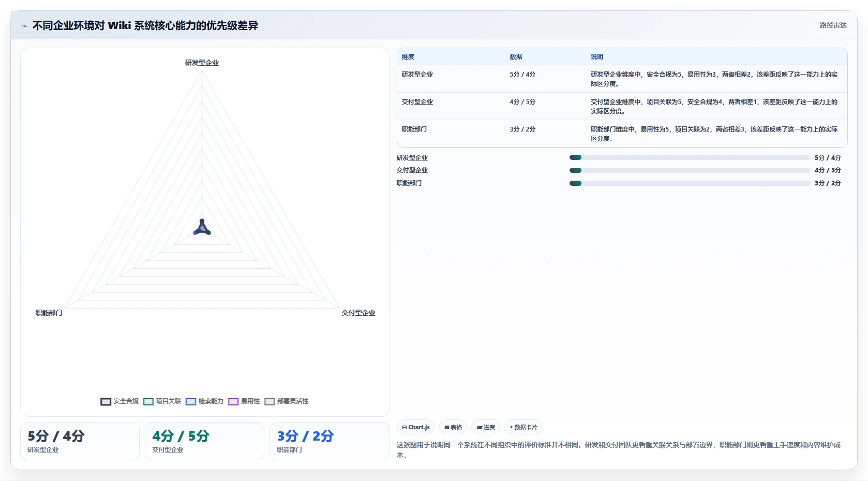Click the 交付型企业 progress bar

click(690, 170)
